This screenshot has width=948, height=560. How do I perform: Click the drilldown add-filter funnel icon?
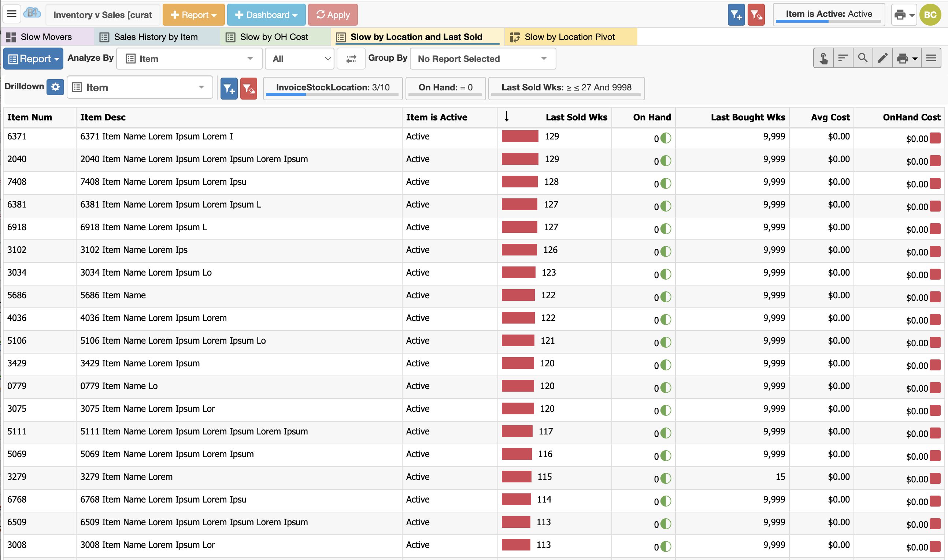pyautogui.click(x=229, y=89)
